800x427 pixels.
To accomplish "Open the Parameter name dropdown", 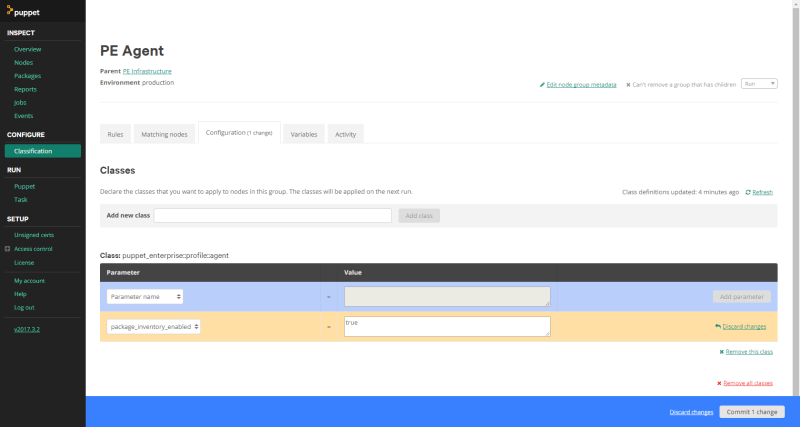I will pos(145,296).
